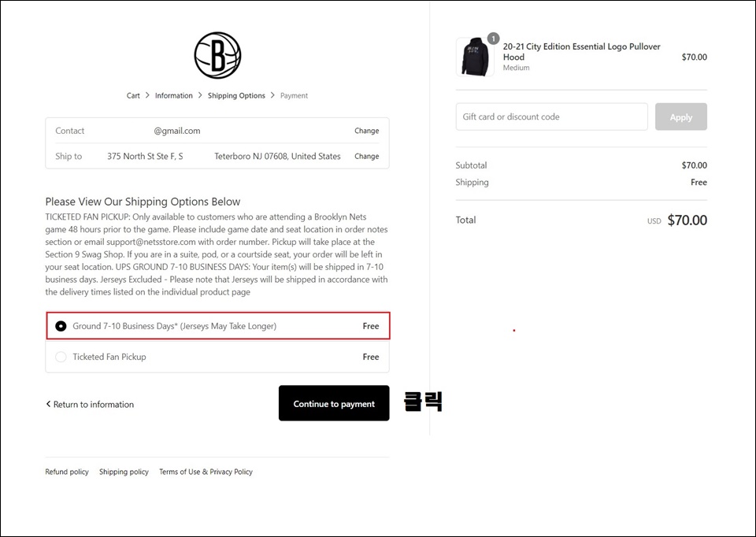Image resolution: width=756 pixels, height=537 pixels.
Task: Click the Free price for Ground shipping
Action: tap(371, 326)
